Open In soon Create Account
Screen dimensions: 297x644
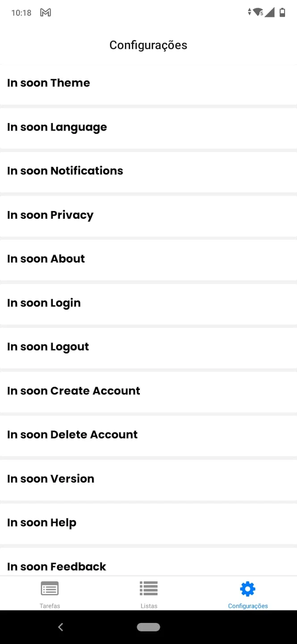148,391
